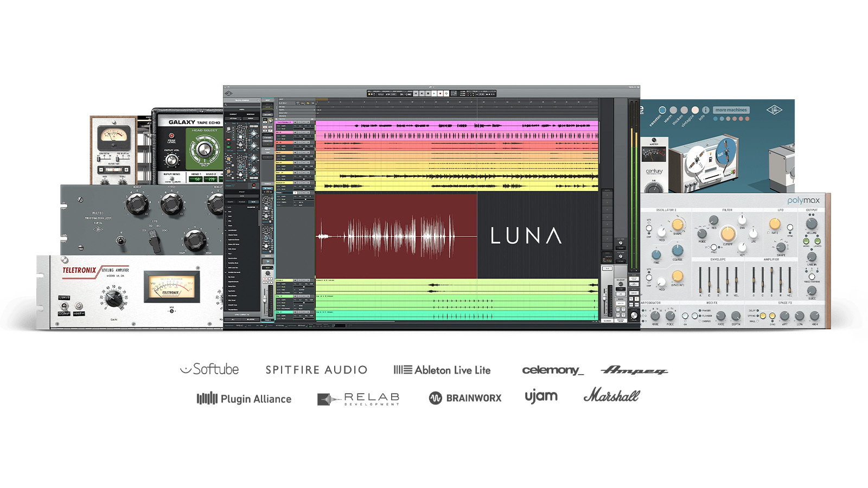Click the PolyMAX UNISON knob
This screenshot has width=868, height=488.
(812, 257)
